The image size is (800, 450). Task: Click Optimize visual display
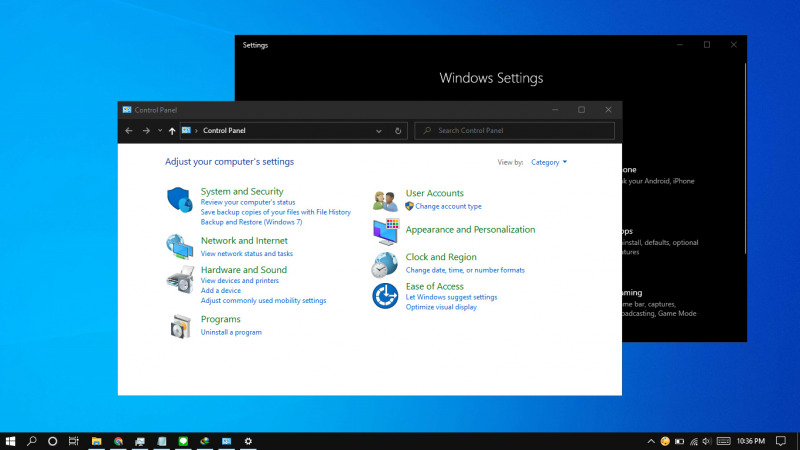(441, 307)
